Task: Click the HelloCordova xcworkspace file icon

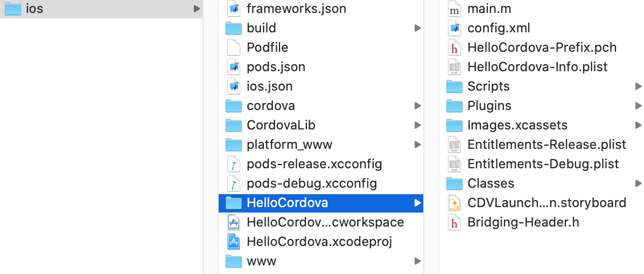Action: tap(233, 222)
